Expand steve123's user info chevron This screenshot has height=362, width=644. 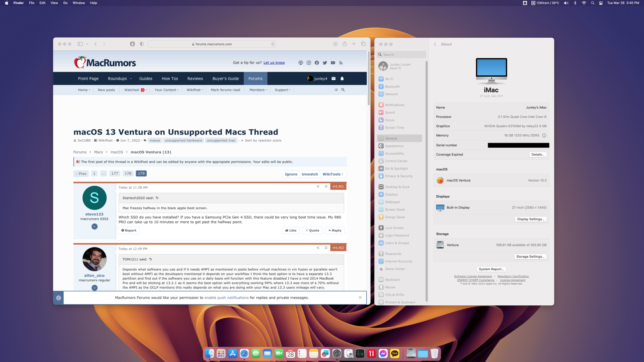coord(94,227)
